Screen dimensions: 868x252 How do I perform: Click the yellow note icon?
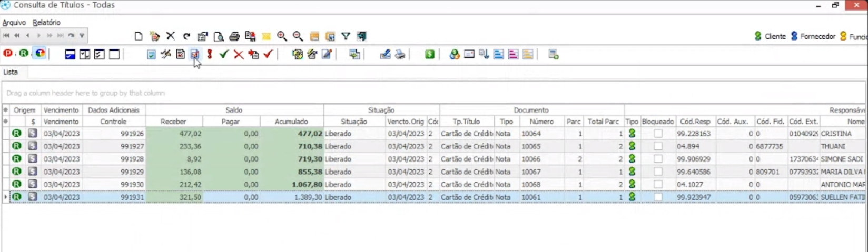tap(266, 36)
